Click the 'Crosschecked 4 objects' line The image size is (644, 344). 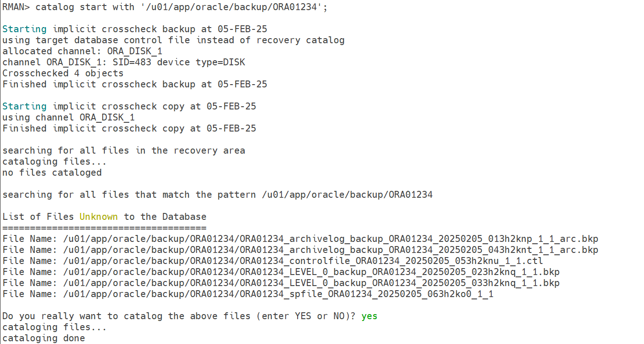[63, 73]
